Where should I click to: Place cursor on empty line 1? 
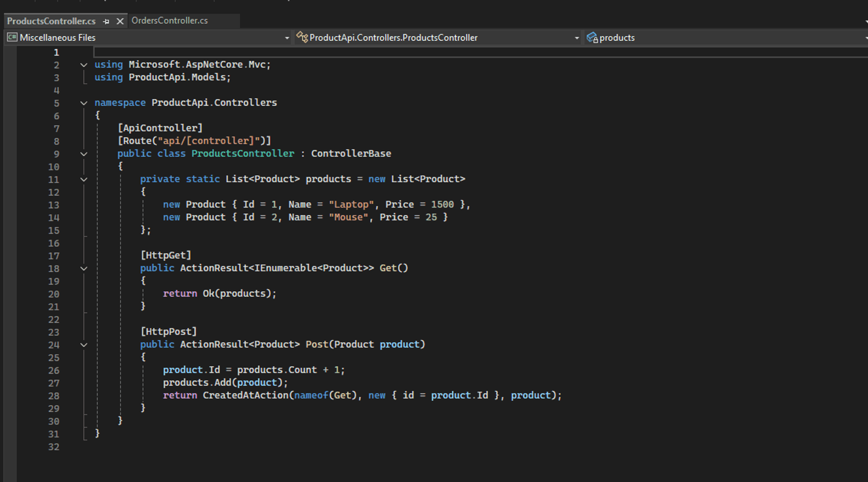point(480,52)
